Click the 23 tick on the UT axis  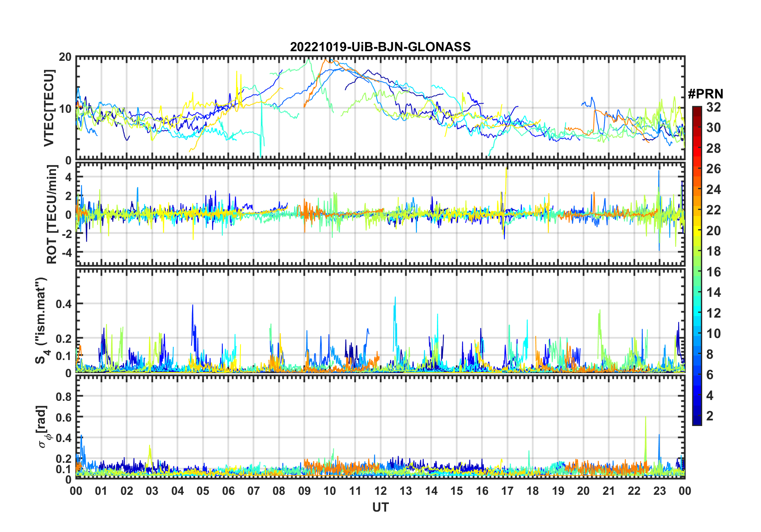659,491
